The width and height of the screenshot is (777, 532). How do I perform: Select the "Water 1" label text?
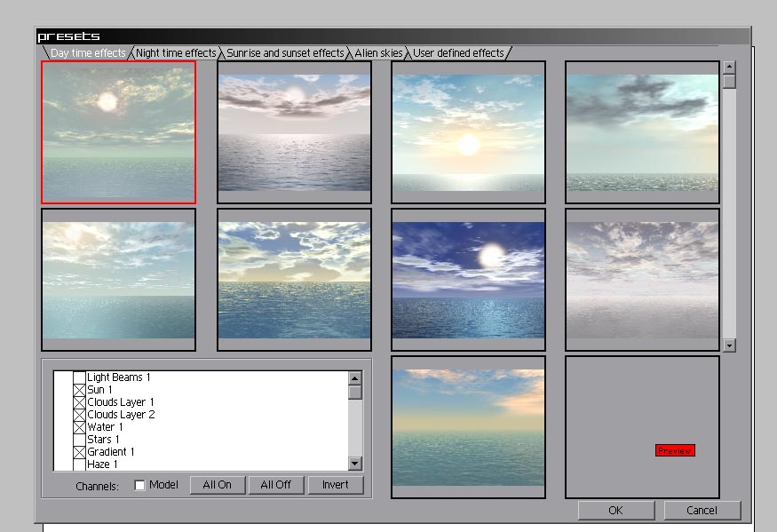(x=105, y=427)
